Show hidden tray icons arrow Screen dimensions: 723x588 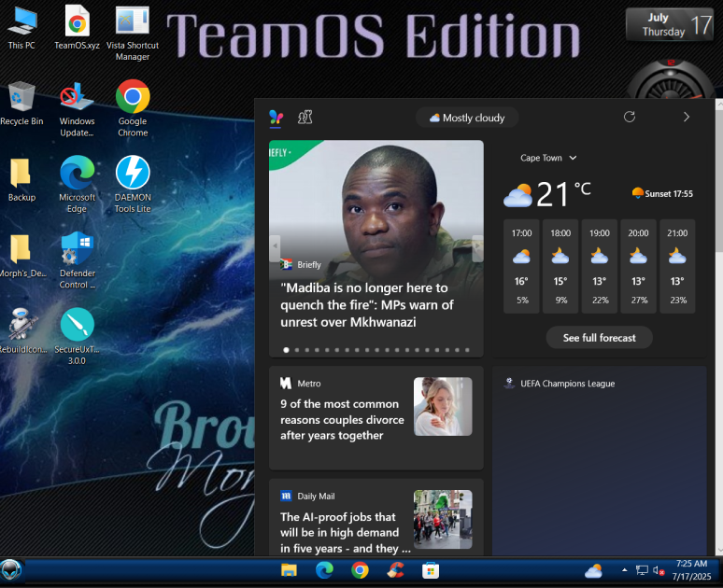pyautogui.click(x=624, y=570)
